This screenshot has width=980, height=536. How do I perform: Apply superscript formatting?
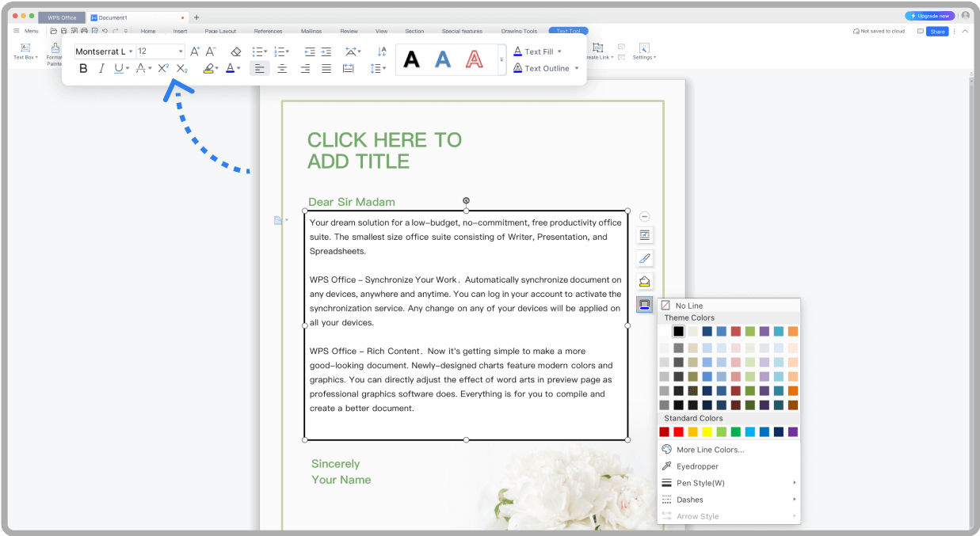click(x=162, y=68)
